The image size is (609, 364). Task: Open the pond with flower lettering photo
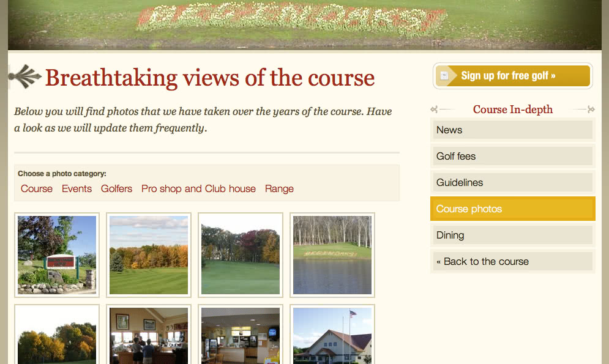pos(332,255)
